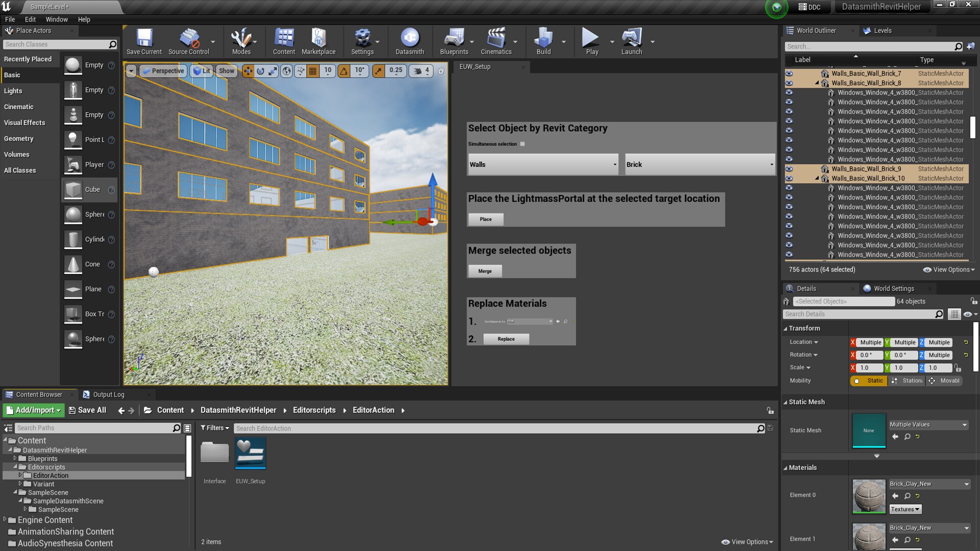Start Build from the toolbar
This screenshot has width=980, height=551.
543,41
